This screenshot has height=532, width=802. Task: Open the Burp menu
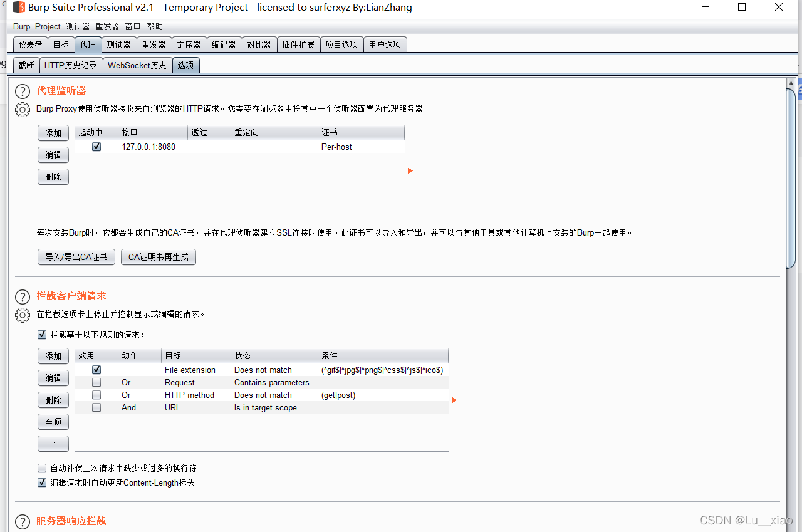tap(21, 26)
